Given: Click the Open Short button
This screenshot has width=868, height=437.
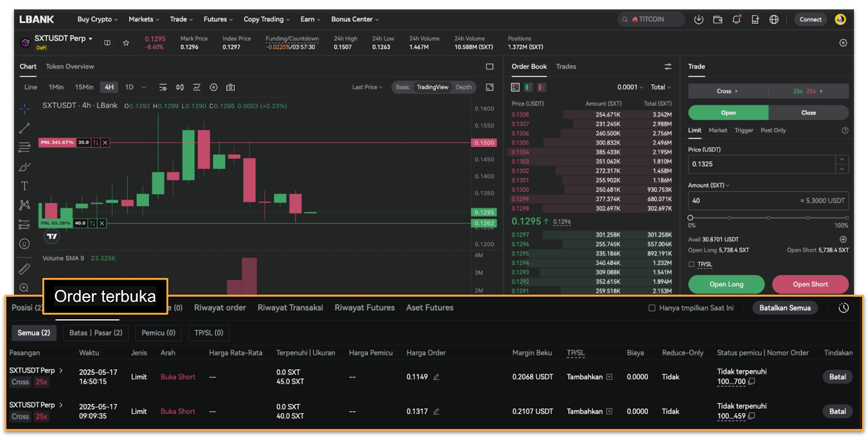Looking at the screenshot, I should (x=810, y=284).
